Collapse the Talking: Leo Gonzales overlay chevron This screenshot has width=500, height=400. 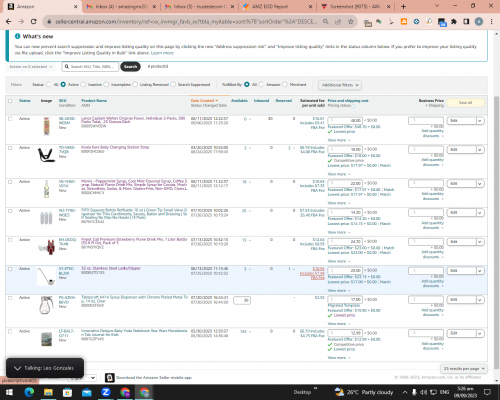pos(17,368)
